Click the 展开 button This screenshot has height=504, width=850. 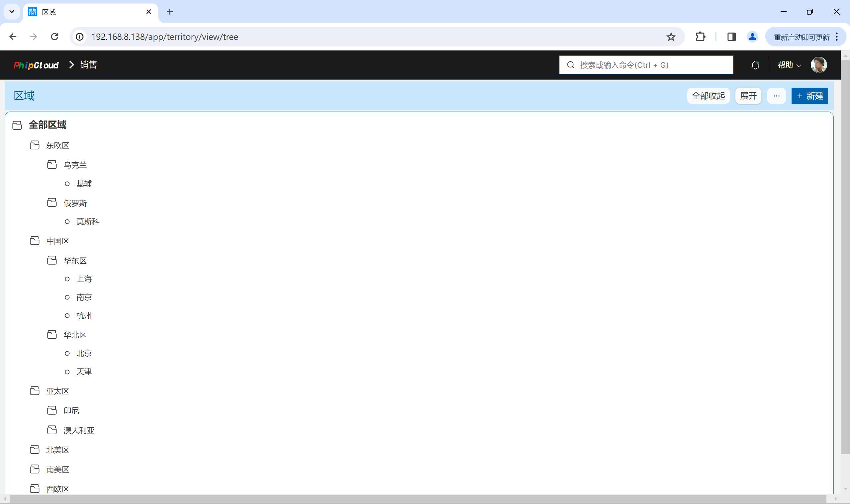tap(748, 96)
